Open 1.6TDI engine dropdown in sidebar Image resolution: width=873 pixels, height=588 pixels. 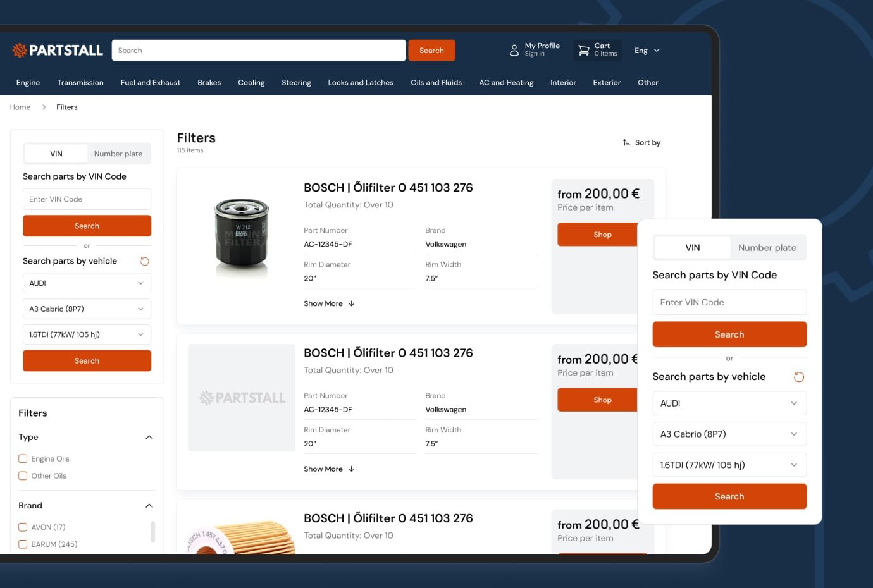87,334
